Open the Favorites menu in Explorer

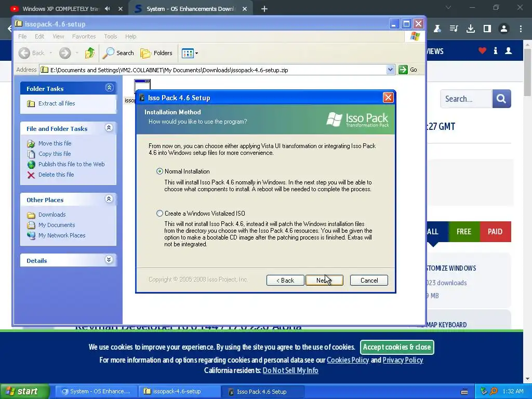(x=84, y=36)
